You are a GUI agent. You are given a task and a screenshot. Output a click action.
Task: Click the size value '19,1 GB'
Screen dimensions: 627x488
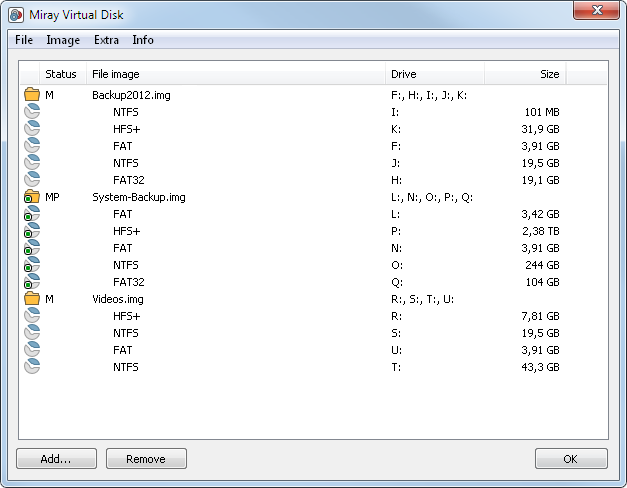point(540,180)
